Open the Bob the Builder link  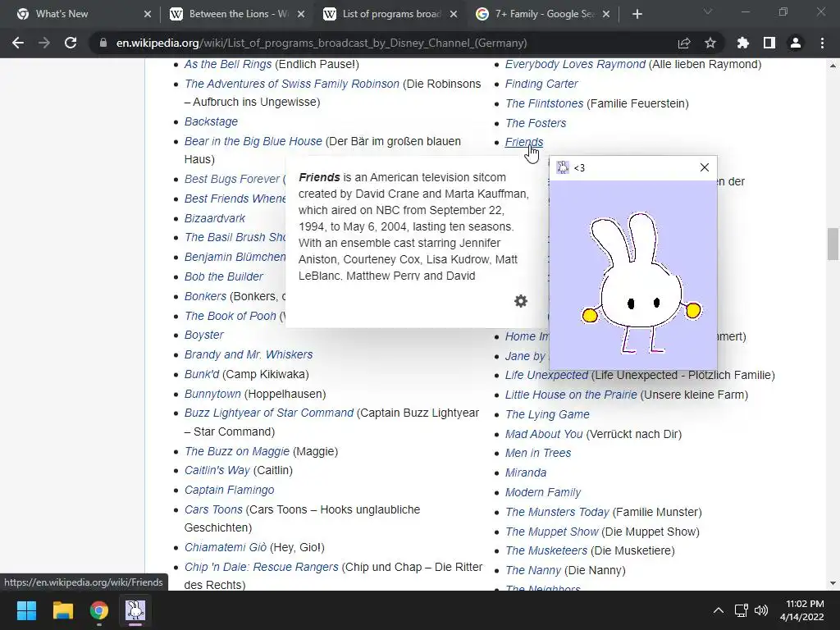(224, 277)
